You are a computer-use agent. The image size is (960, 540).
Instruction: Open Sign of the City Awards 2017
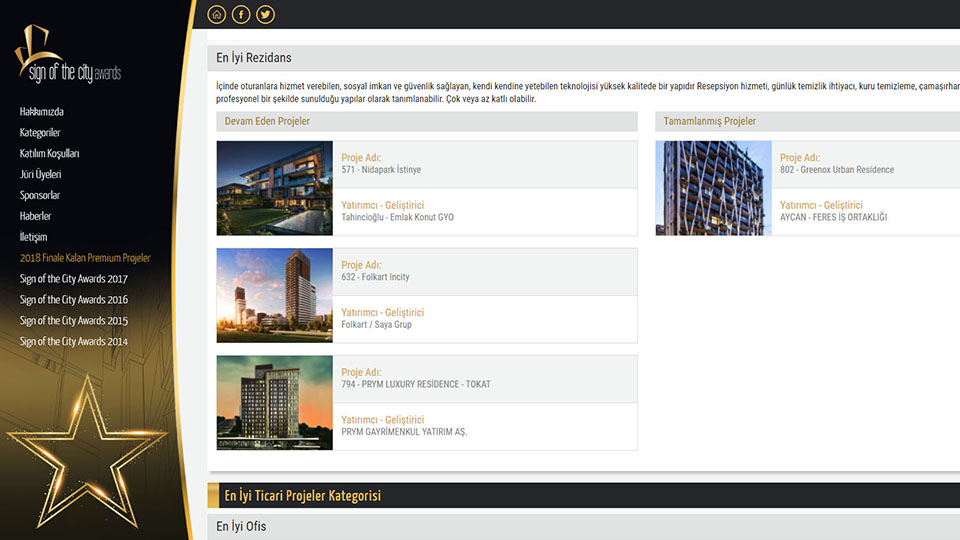(x=73, y=279)
